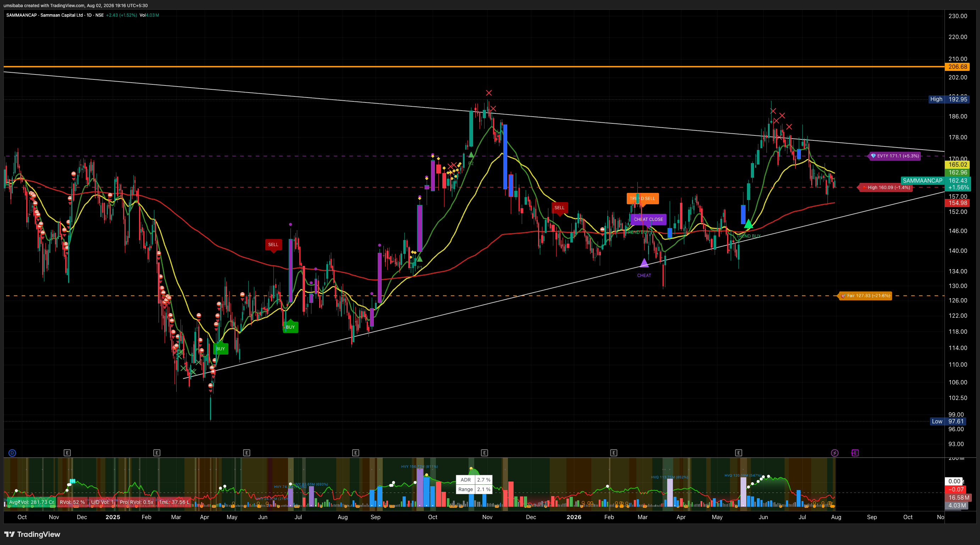Click the 134.00 price axis label
Viewport: 980px width, 545px height.
point(958,272)
